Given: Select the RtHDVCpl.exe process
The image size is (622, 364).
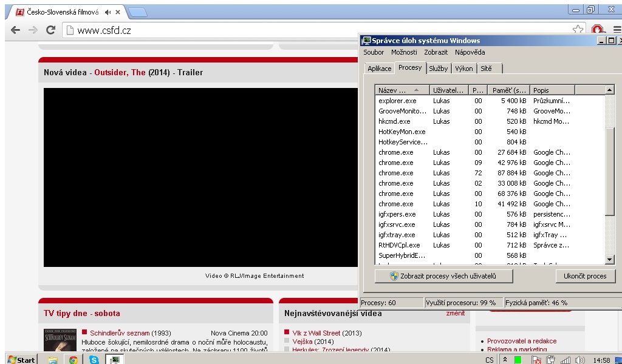Looking at the screenshot, I should 490,244.
